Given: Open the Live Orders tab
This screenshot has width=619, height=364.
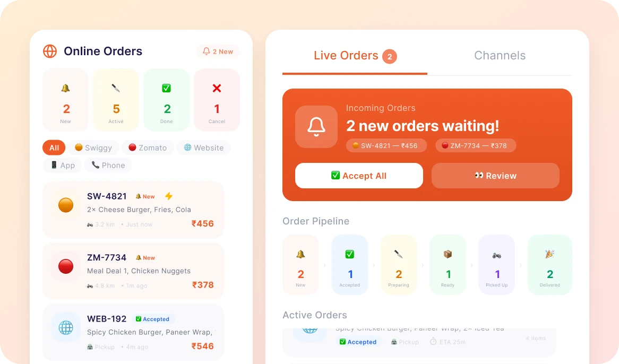Looking at the screenshot, I should click(355, 56).
